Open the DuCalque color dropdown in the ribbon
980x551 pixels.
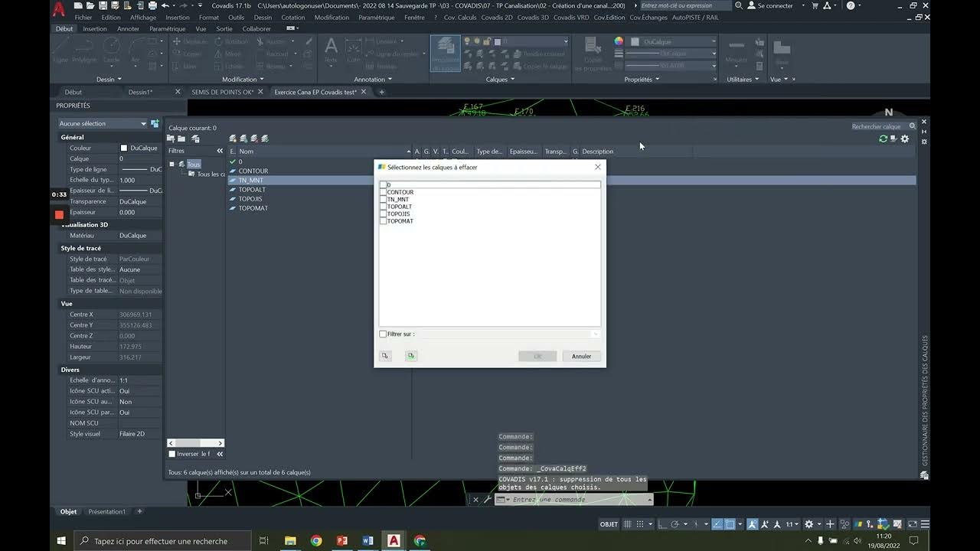(714, 41)
